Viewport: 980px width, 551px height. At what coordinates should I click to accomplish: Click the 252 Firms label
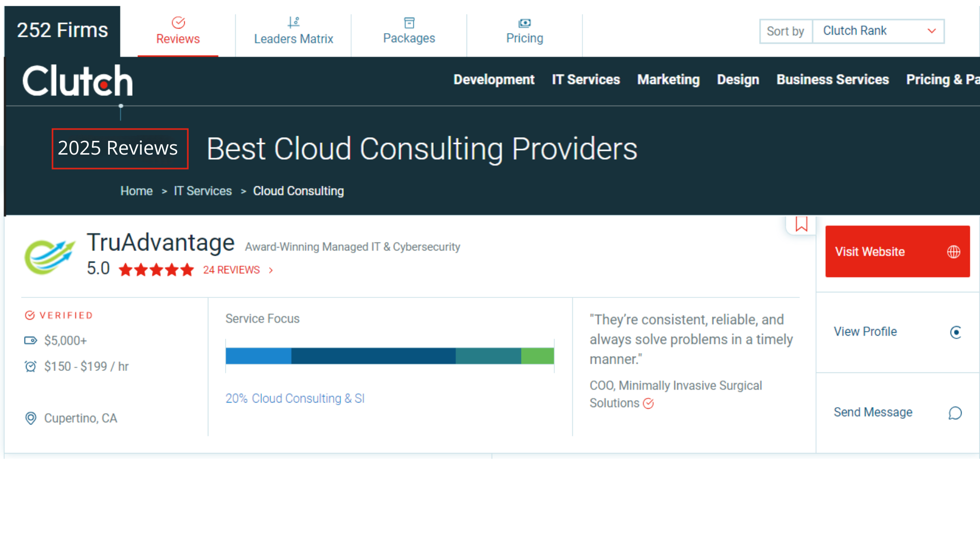click(x=62, y=30)
